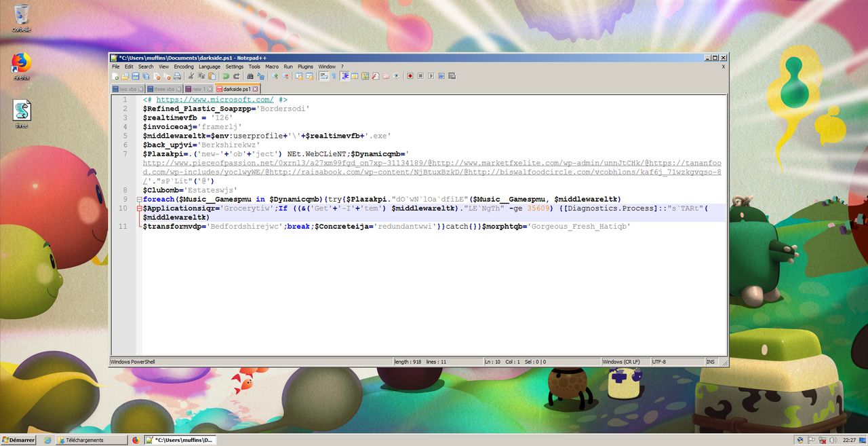This screenshot has height=446, width=868.
Task: Click the Close All toolbar icon
Action: (167, 76)
